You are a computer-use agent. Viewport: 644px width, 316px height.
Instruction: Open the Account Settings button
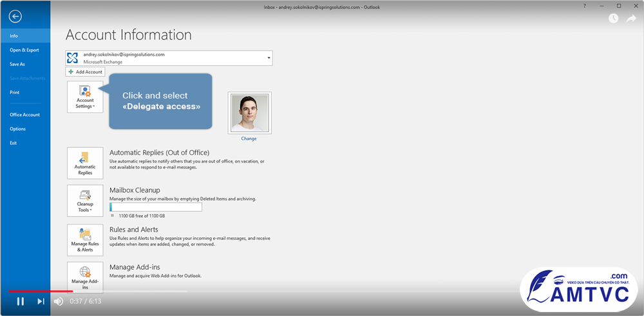[x=85, y=97]
